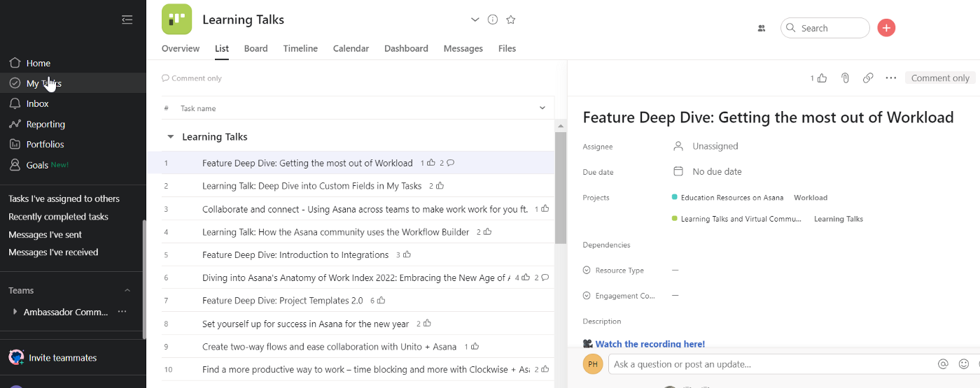
Task: Open comments on the Anatomy of Work task
Action: point(545,278)
